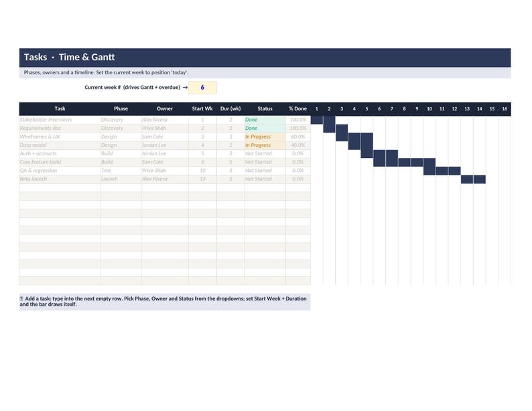Select the 'Stakeholder interviews' task cell
This screenshot has width=532, height=411.
pyautogui.click(x=60, y=120)
